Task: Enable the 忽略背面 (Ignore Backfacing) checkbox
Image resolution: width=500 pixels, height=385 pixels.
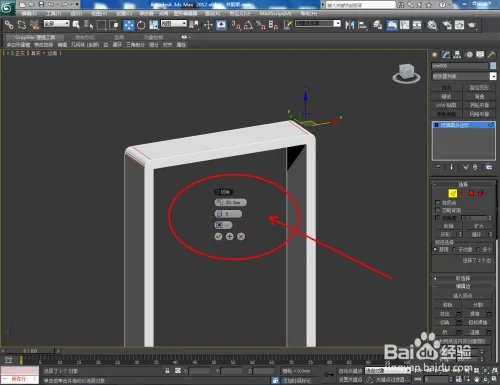Action: pos(437,210)
